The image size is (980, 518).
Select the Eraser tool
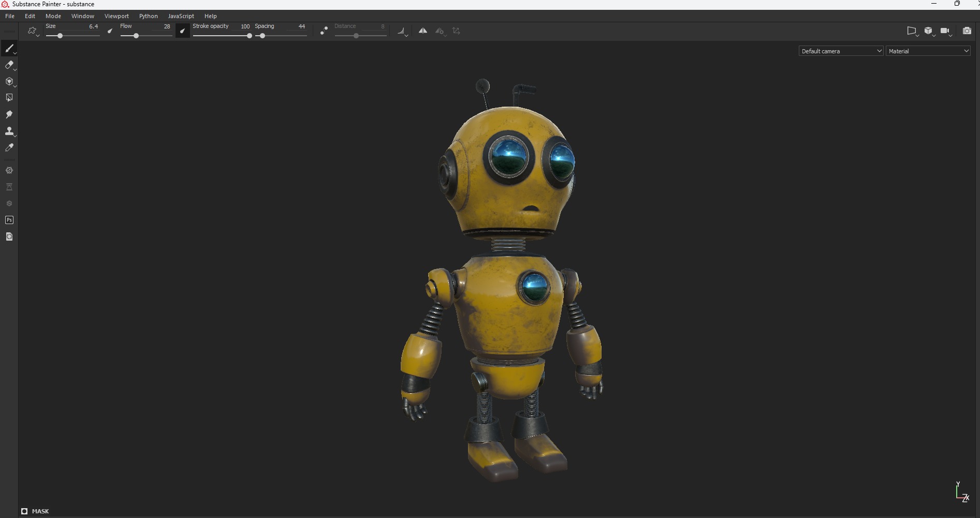point(9,65)
